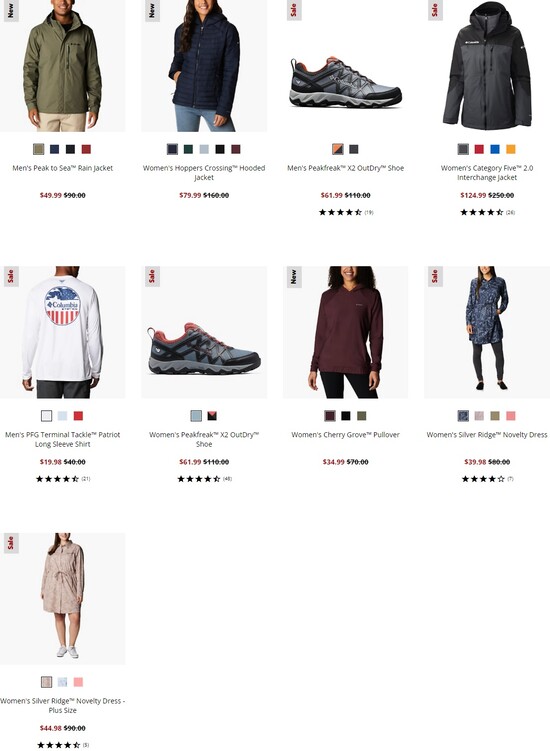Select blue swatch for Category Five Interchange Jacket
This screenshot has height=751, width=550.
tap(495, 149)
